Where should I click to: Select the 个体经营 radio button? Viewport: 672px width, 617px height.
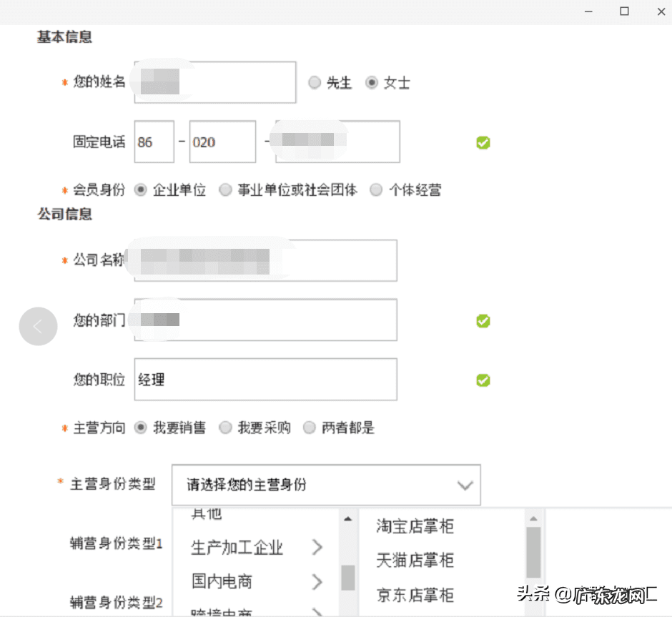point(376,189)
